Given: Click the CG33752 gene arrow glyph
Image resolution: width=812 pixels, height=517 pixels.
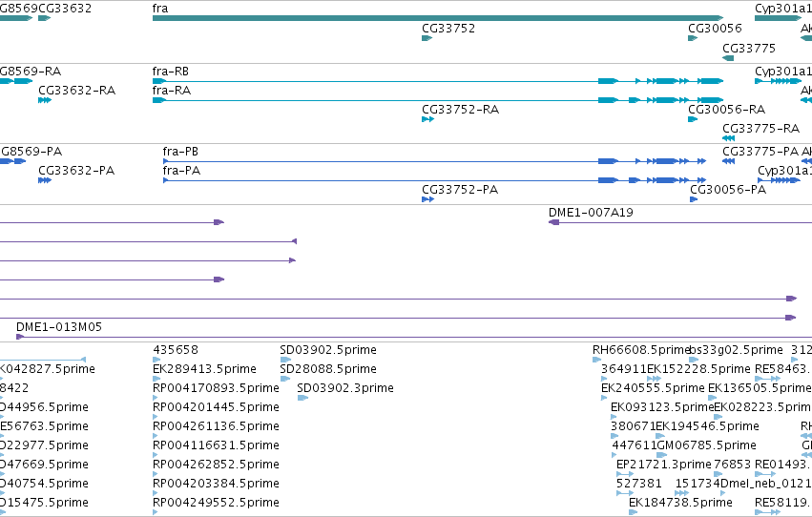Looking at the screenshot, I should point(427,38).
